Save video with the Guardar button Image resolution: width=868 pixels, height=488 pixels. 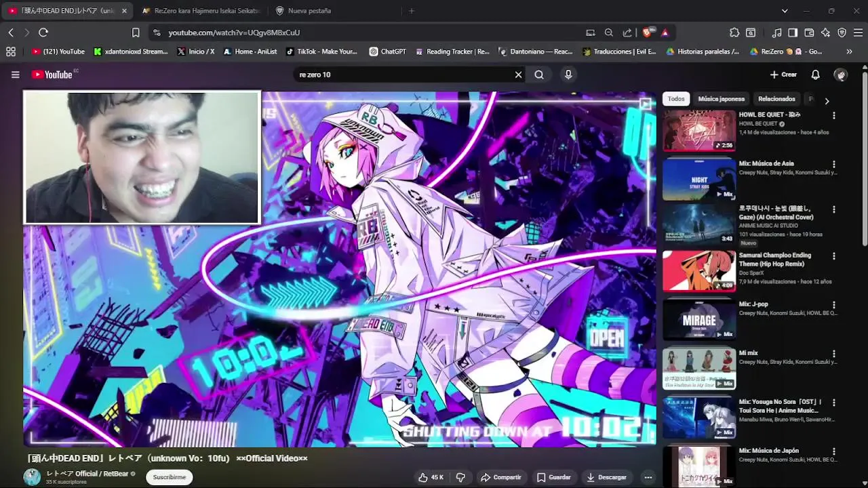553,477
